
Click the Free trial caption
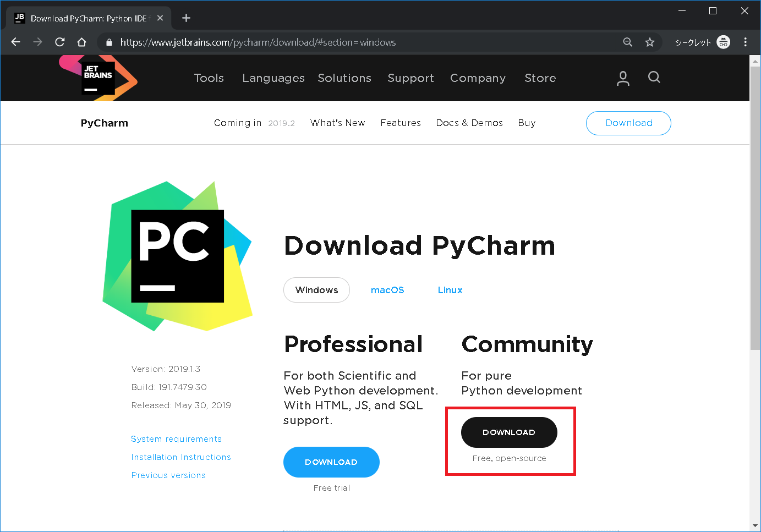[332, 488]
